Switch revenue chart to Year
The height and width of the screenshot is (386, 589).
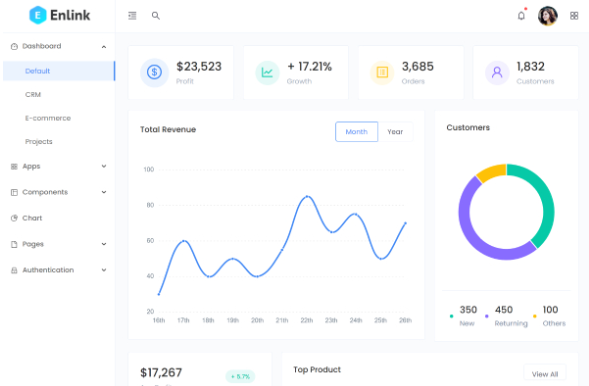click(x=395, y=132)
